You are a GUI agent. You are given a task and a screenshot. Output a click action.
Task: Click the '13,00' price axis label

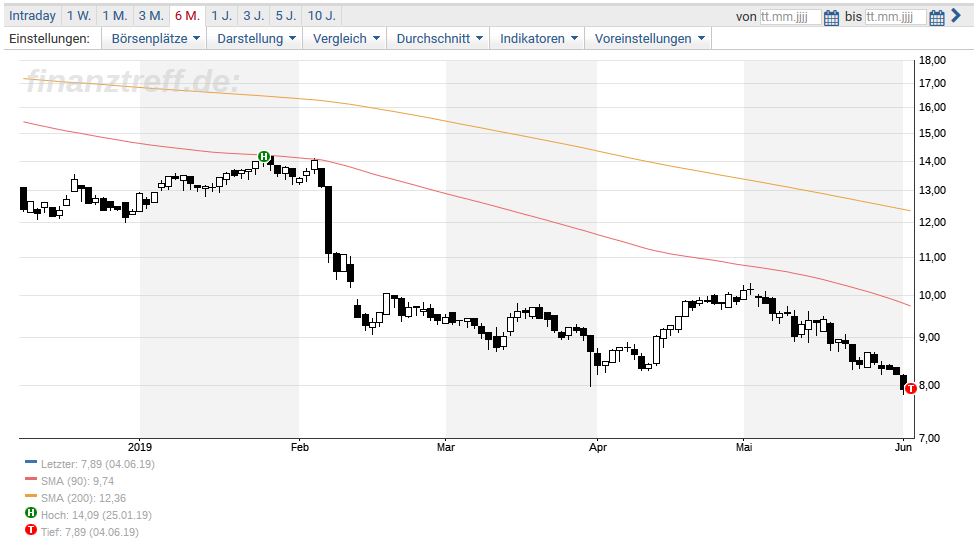point(932,190)
